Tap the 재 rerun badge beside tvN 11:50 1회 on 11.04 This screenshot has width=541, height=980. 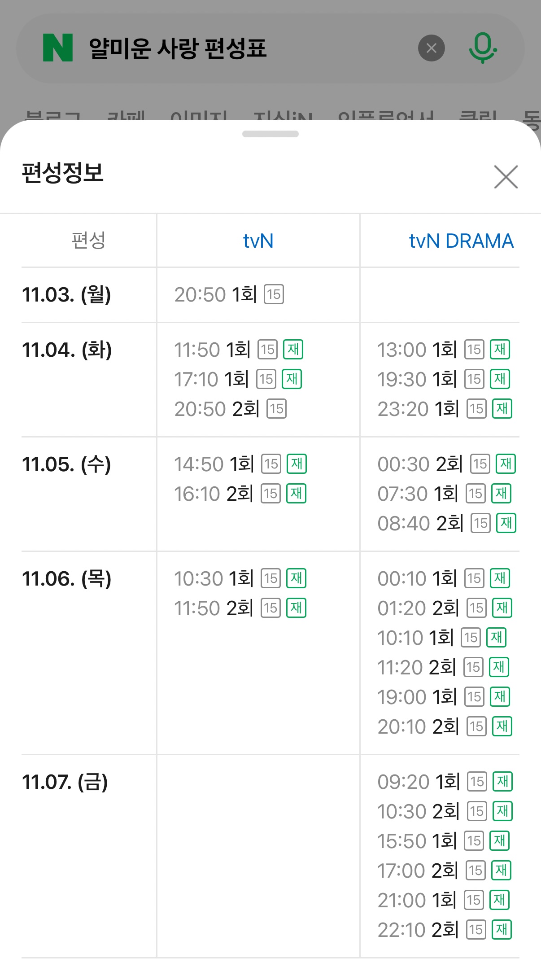293,350
